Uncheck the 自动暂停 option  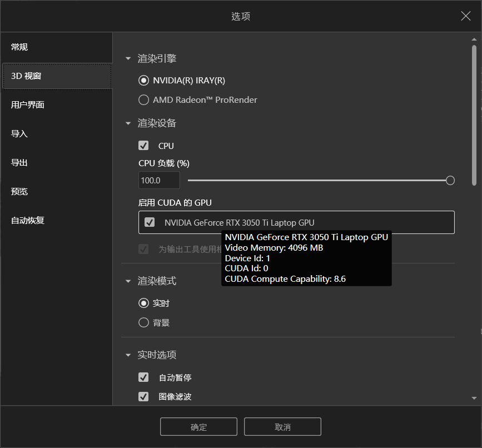(143, 377)
